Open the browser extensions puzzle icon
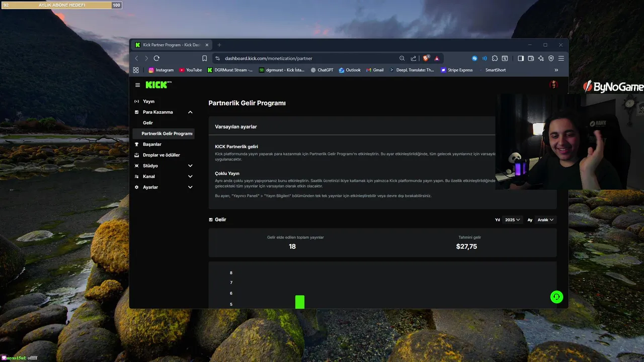Screen dimensions: 644x362 (x=495, y=58)
